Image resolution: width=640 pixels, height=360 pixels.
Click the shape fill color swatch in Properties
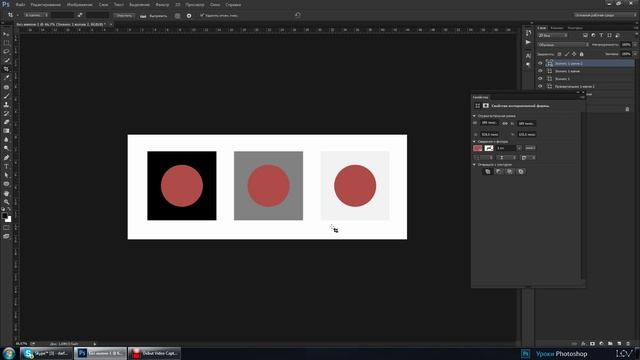(x=478, y=148)
